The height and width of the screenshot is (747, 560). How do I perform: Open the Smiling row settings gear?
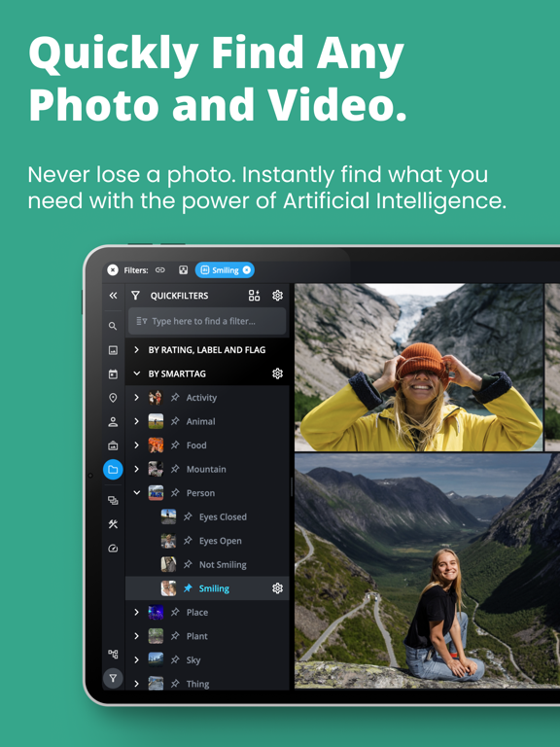click(277, 588)
